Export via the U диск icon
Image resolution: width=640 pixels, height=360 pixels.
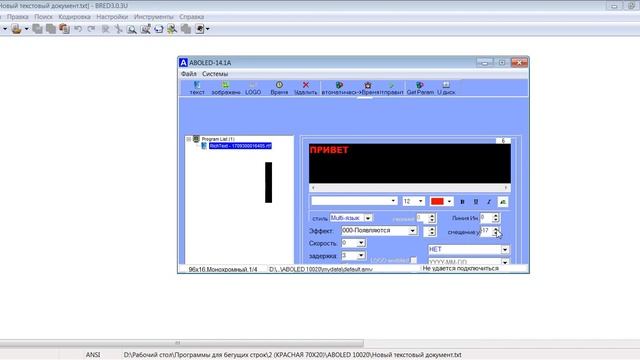[x=446, y=88]
